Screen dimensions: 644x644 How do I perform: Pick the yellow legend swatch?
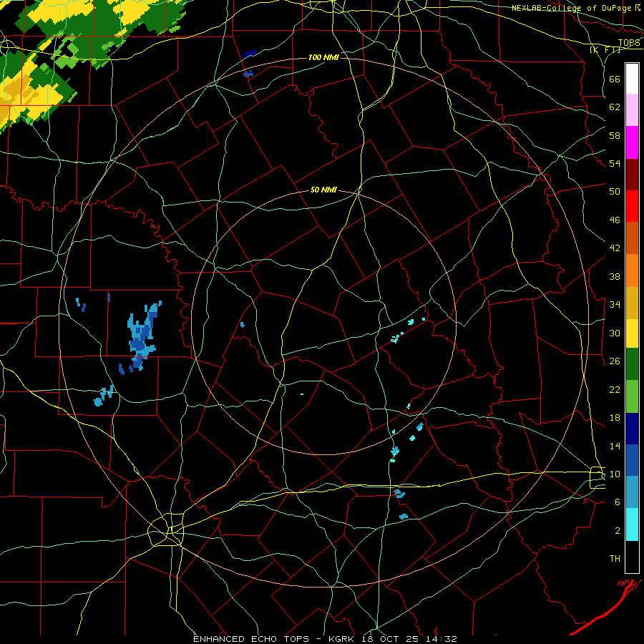tap(632, 333)
